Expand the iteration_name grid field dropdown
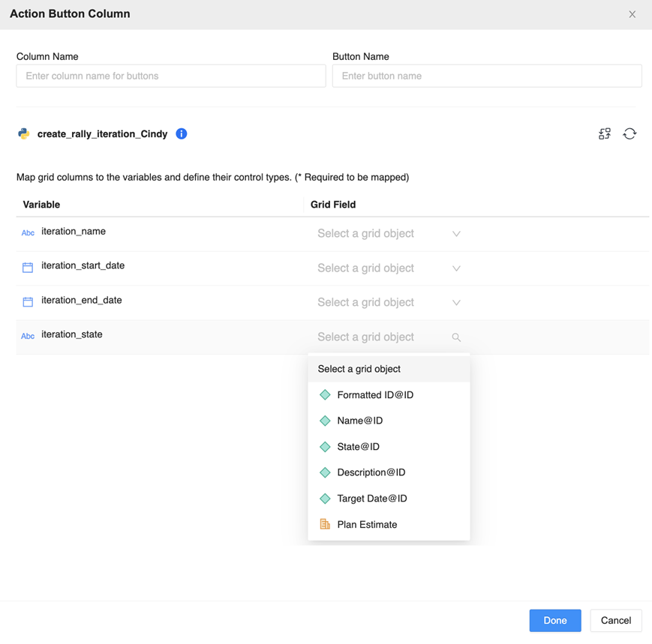652x644 pixels. click(389, 234)
